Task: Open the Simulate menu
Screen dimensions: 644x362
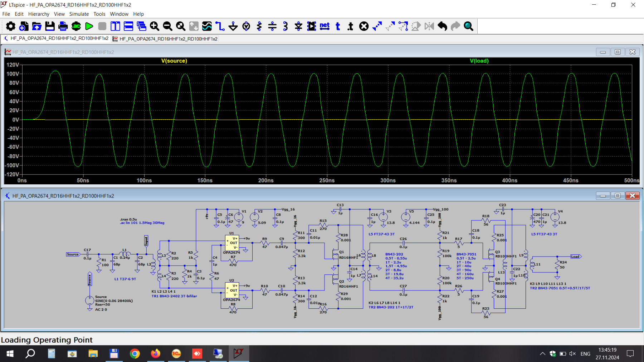Action: pyautogui.click(x=79, y=14)
